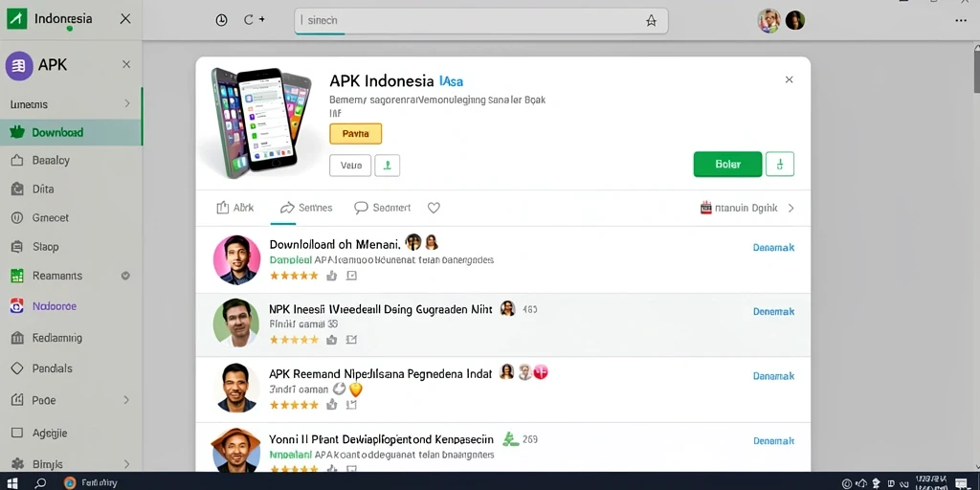
Task: Click avatar with hat in Yonni row
Action: 235,450
